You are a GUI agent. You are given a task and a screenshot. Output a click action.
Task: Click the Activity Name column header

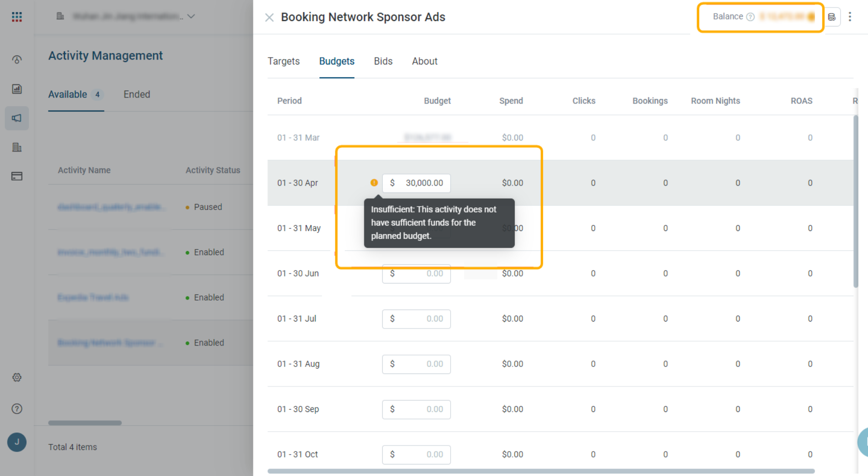click(84, 170)
